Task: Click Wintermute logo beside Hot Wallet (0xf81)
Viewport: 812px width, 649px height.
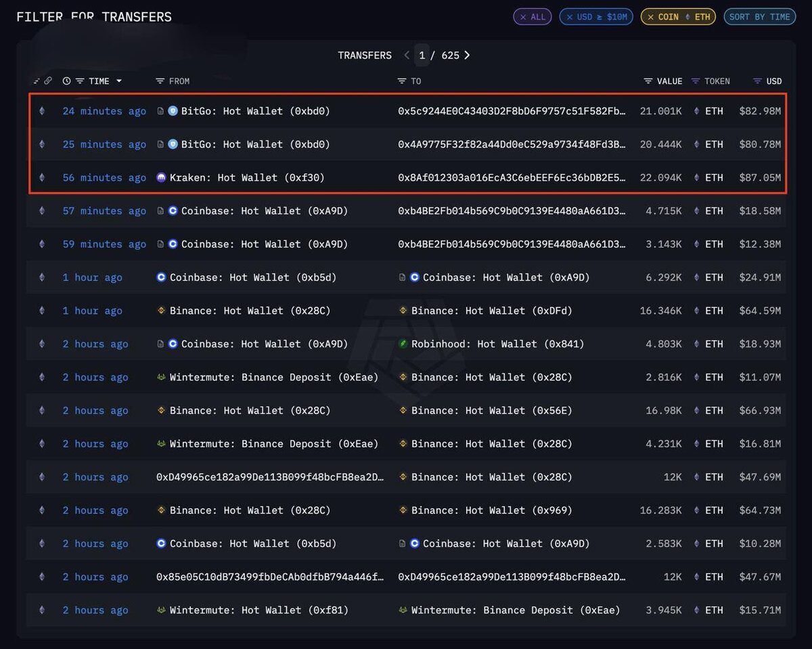Action: click(161, 610)
